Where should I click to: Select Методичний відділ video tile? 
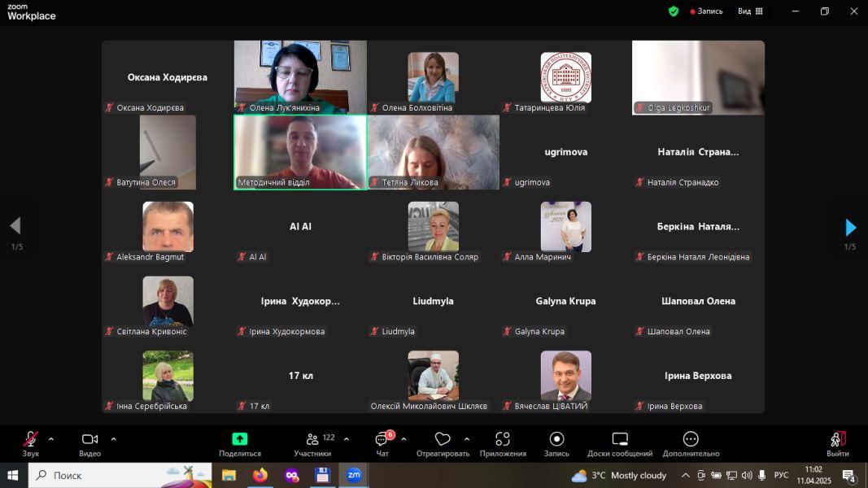coord(300,152)
